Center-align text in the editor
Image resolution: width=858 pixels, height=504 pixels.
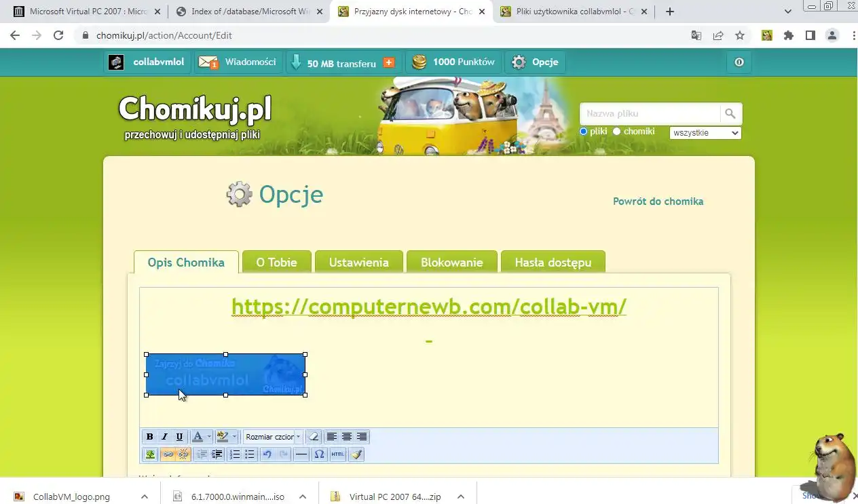pos(347,437)
